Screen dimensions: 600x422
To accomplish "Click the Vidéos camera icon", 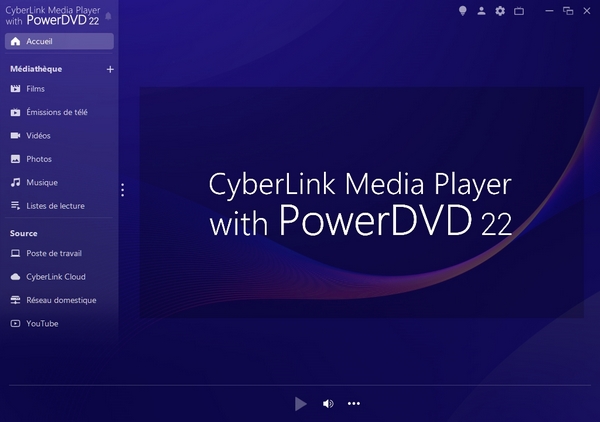I will 15,135.
